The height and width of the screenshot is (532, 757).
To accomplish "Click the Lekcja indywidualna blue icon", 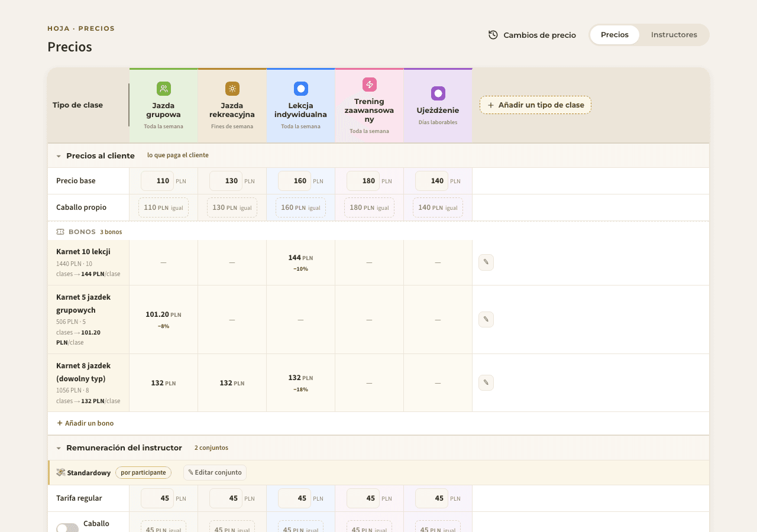I will [301, 89].
